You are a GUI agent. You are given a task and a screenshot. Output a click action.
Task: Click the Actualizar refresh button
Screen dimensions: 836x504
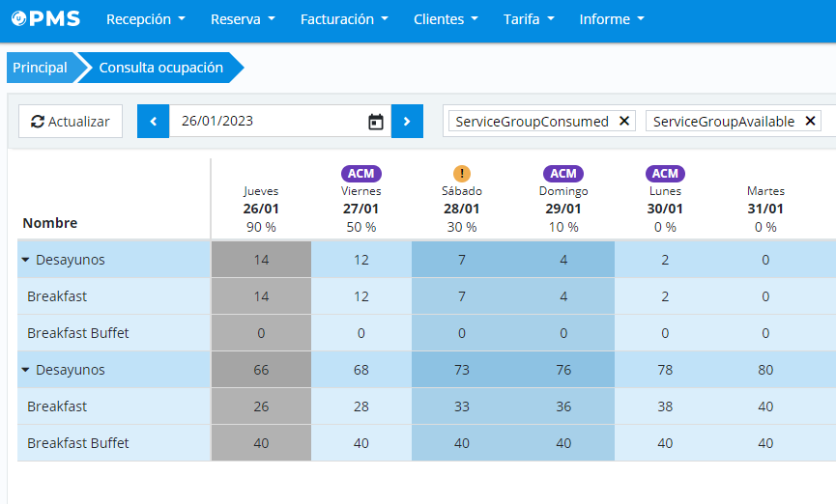pos(71,122)
